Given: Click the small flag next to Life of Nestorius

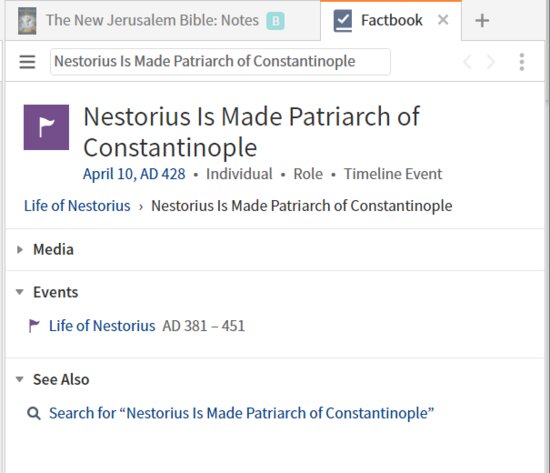Looking at the screenshot, I should pos(34,326).
